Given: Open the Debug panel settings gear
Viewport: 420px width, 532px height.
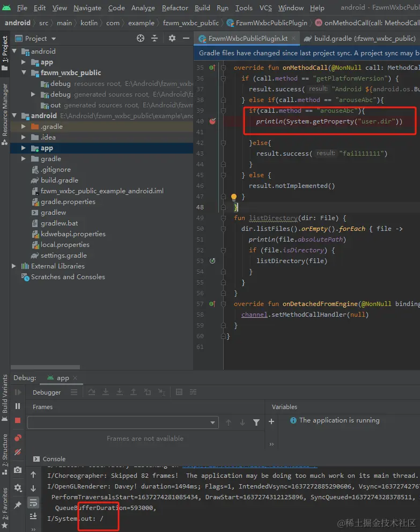Looking at the screenshot, I should coord(18,488).
